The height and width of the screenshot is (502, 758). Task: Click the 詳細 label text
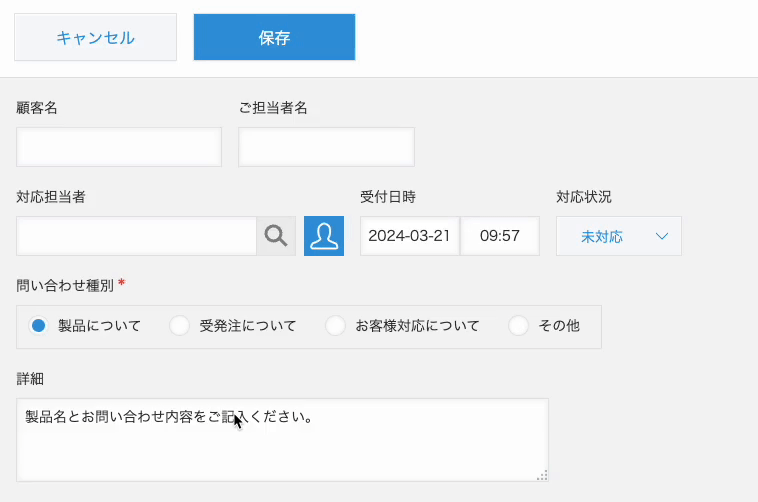pos(30,379)
